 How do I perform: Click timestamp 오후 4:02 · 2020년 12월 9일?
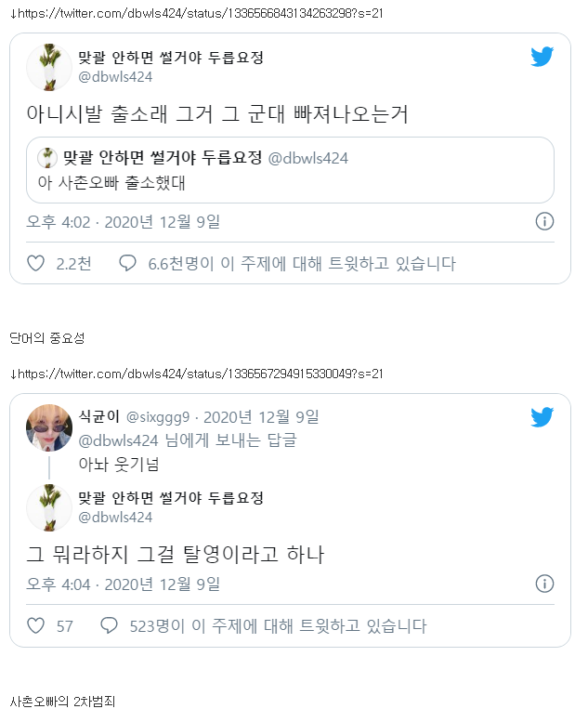(123, 222)
